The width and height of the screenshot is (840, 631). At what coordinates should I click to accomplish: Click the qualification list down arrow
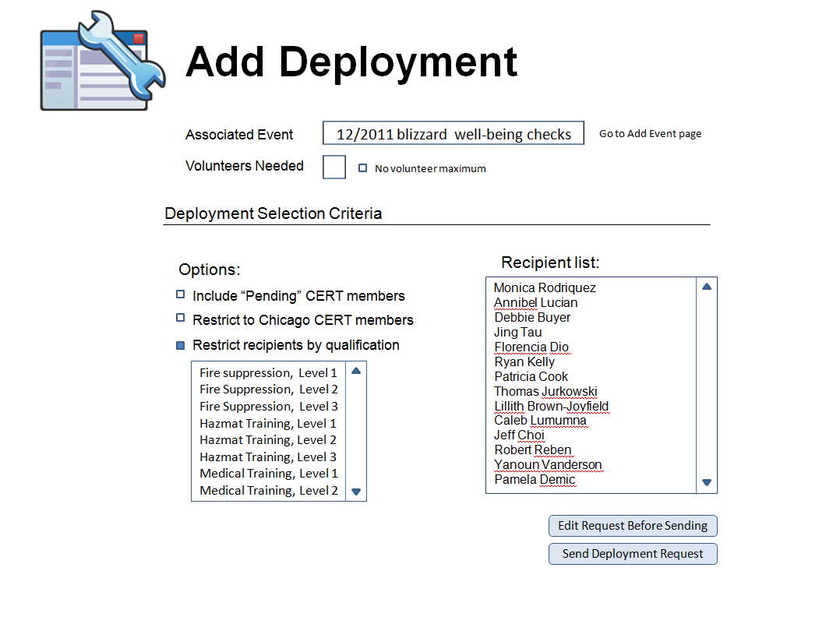[356, 492]
